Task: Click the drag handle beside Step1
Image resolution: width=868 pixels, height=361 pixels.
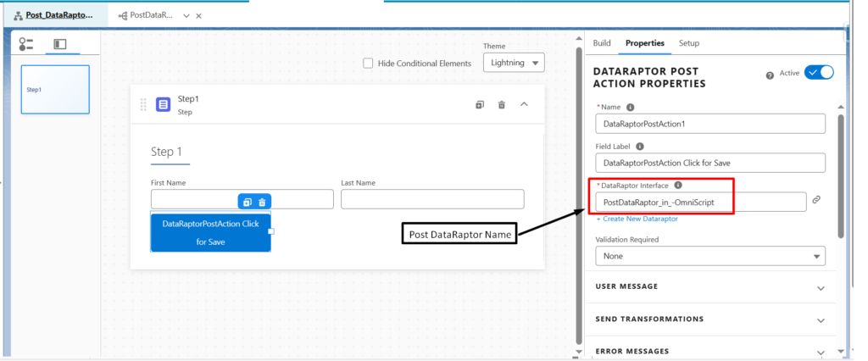Action: point(143,104)
